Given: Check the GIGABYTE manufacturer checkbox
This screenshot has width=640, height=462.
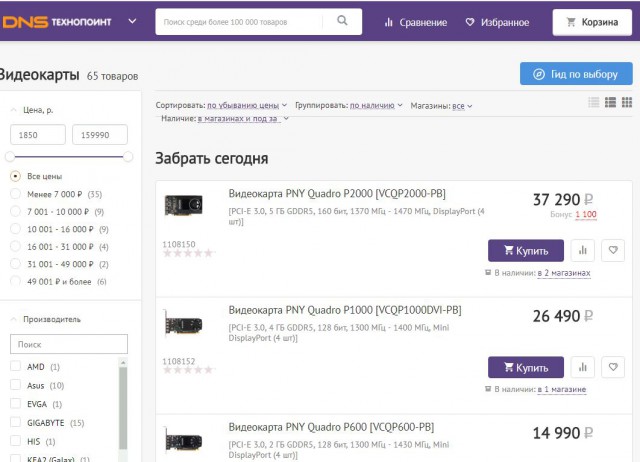Looking at the screenshot, I should pyautogui.click(x=16, y=422).
